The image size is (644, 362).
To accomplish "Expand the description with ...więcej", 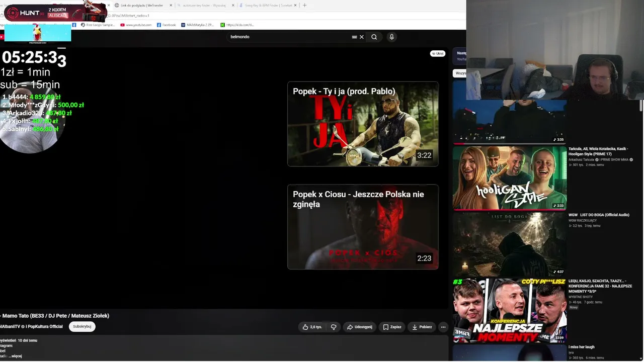I will click(x=16, y=356).
